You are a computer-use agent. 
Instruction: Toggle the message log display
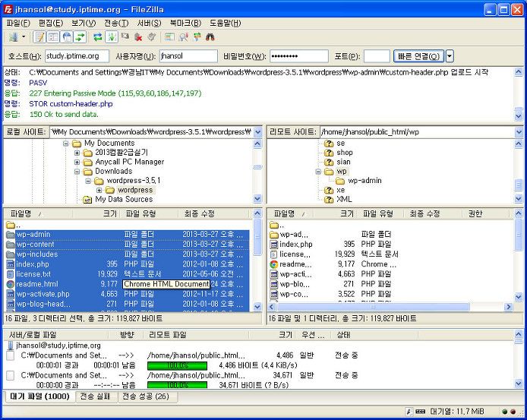point(40,37)
